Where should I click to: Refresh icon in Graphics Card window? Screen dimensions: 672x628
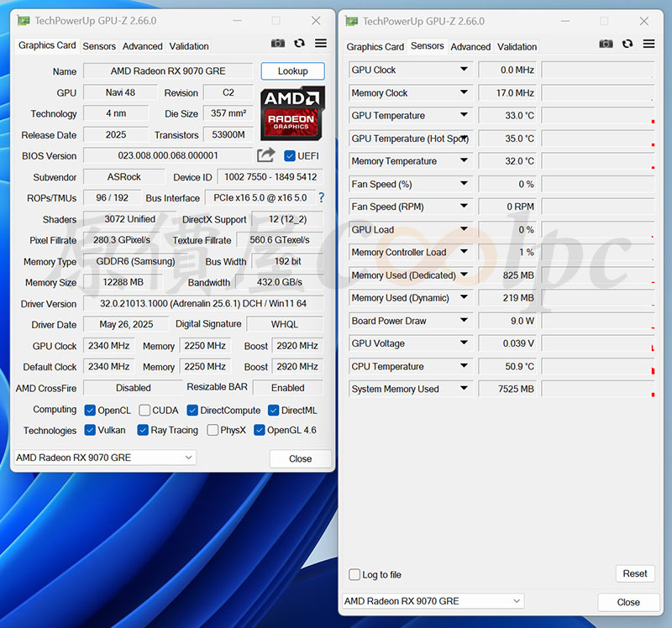point(299,44)
